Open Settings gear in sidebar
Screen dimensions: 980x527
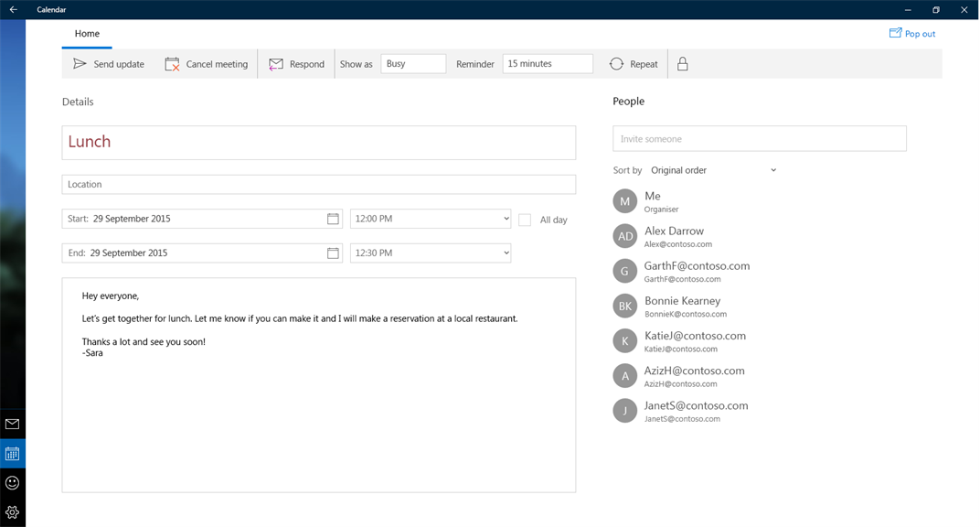pos(13,512)
